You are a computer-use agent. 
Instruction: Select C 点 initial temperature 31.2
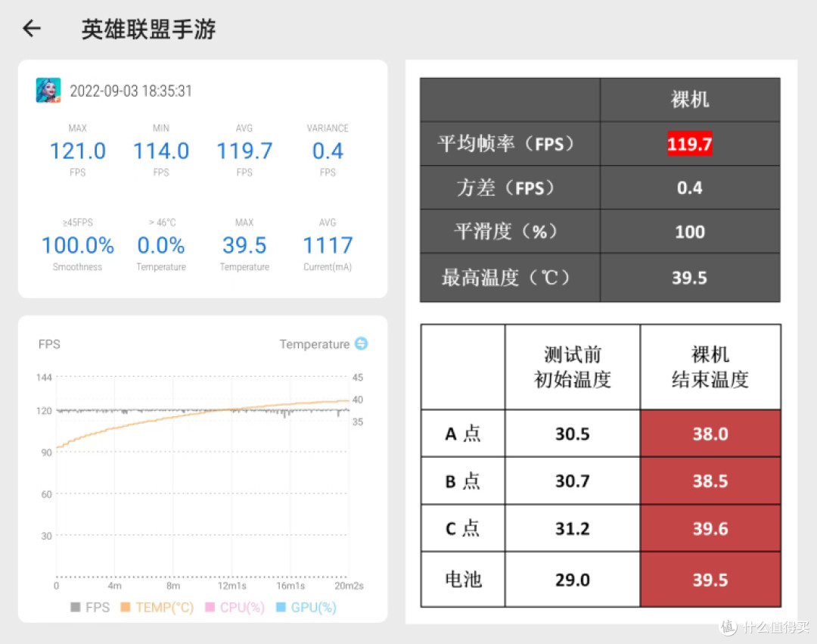pos(573,529)
